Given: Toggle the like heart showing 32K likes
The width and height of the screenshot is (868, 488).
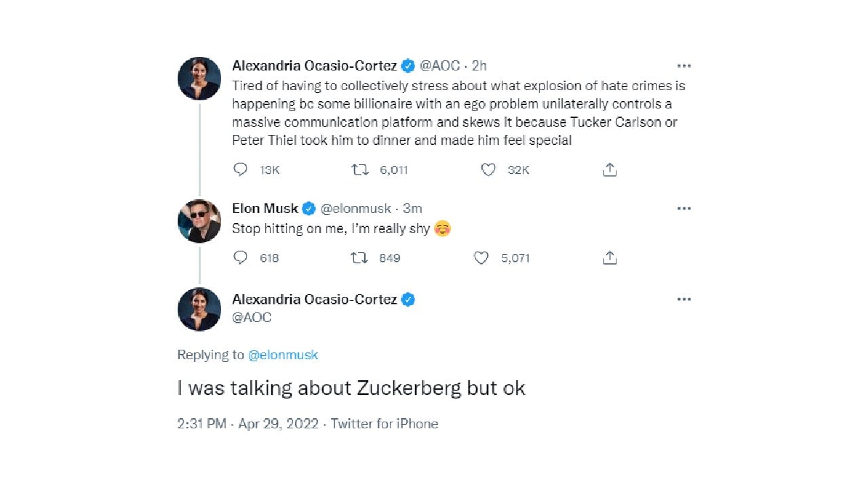Looking at the screenshot, I should pos(488,170).
